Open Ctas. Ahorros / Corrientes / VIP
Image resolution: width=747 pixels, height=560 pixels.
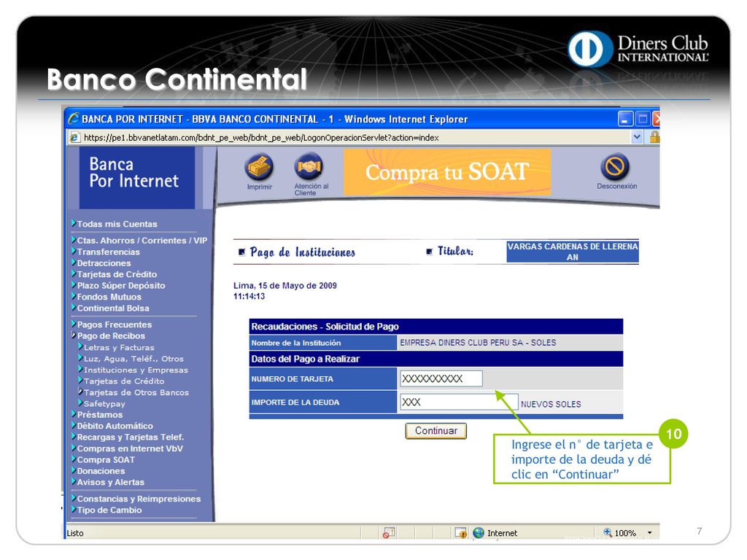pyautogui.click(x=142, y=241)
